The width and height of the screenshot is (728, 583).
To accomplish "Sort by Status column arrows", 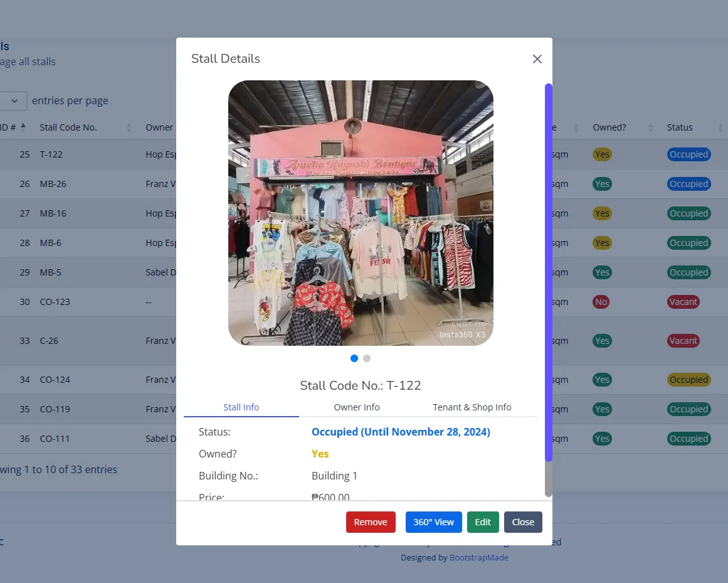I will 720,128.
